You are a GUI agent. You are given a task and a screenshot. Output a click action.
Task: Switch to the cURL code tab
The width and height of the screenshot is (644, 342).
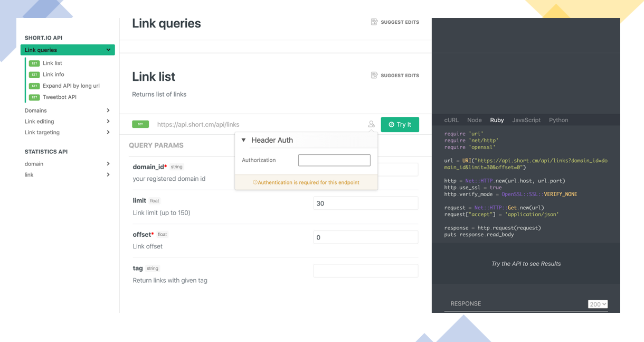[x=451, y=120]
